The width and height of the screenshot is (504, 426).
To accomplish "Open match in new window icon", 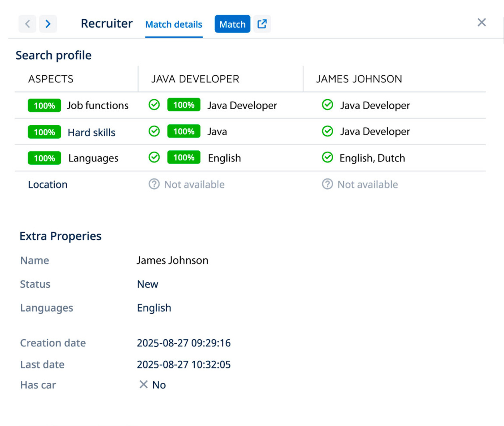I will [x=262, y=24].
